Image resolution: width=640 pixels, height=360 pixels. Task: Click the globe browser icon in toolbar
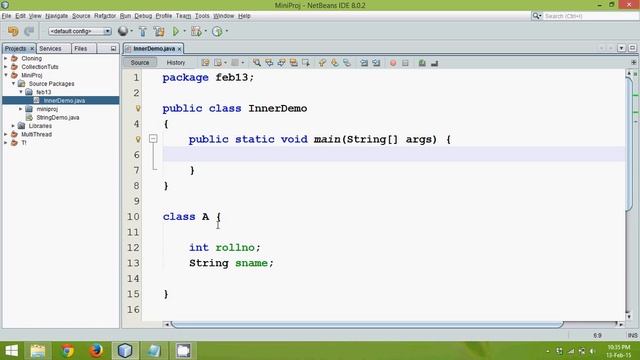tap(122, 31)
